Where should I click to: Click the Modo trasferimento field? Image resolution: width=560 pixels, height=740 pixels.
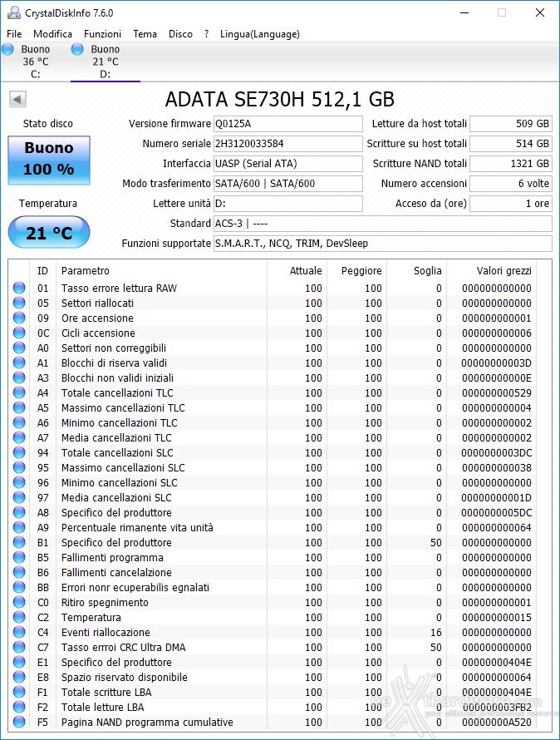287,184
